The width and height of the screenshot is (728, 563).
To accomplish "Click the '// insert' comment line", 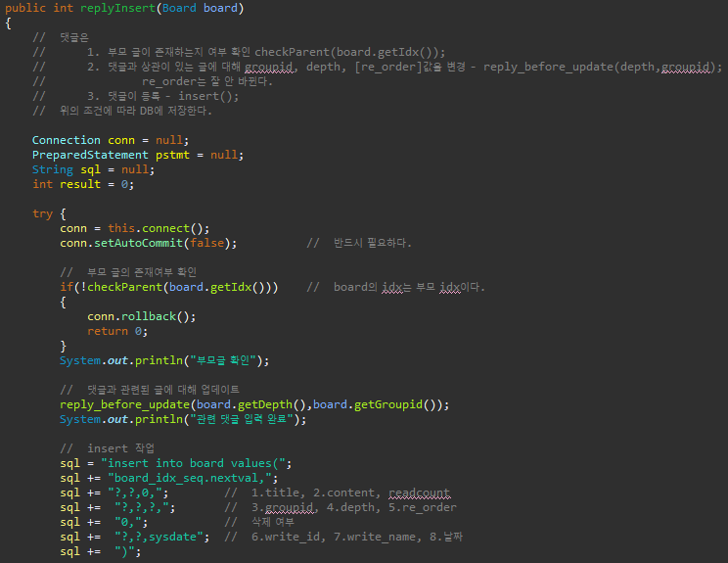I will pos(108,448).
